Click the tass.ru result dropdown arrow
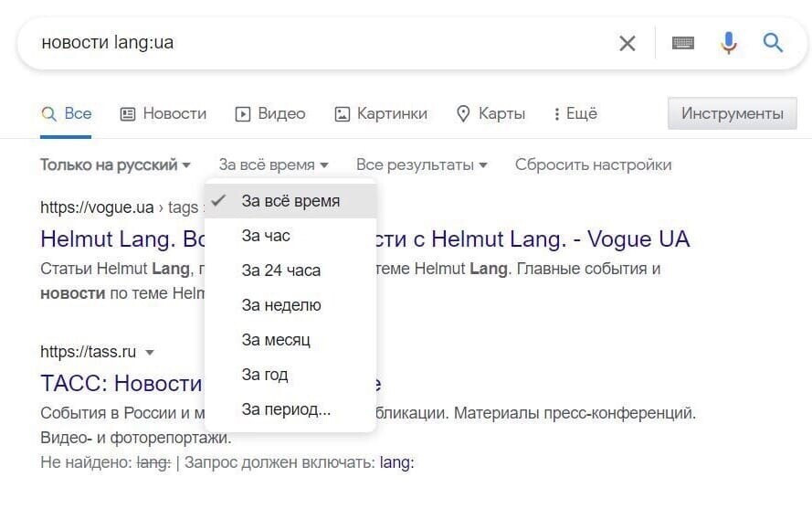This screenshot has width=812, height=509. 150,353
